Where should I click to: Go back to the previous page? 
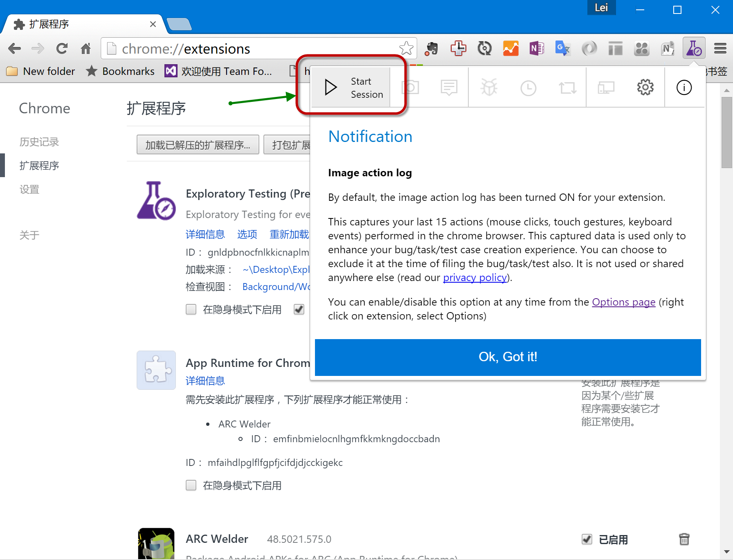[14, 49]
